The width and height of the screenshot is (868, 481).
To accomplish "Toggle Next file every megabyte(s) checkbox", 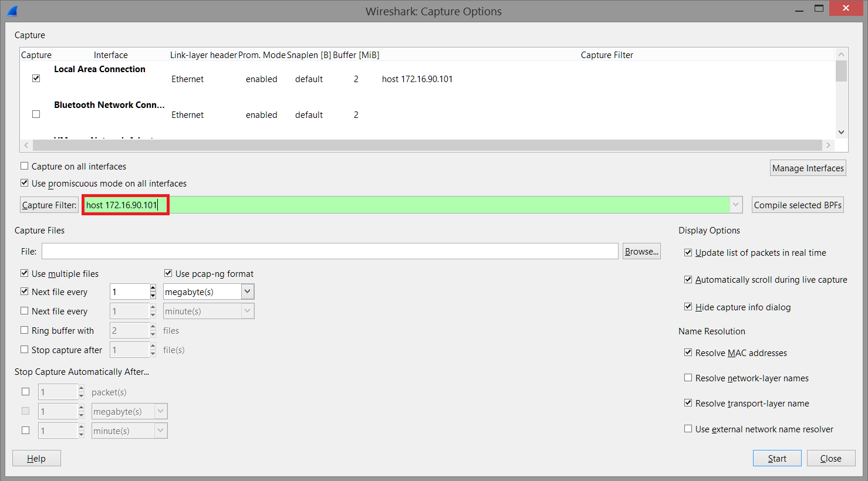I will pos(25,292).
